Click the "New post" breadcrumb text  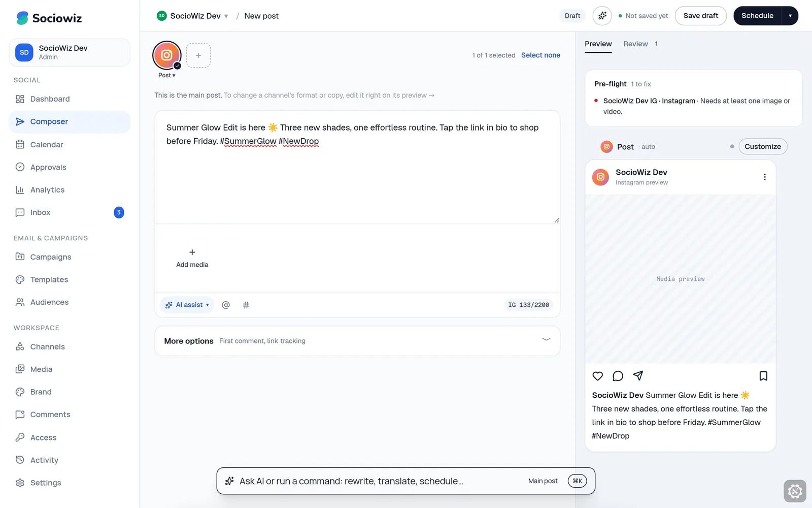tap(261, 16)
